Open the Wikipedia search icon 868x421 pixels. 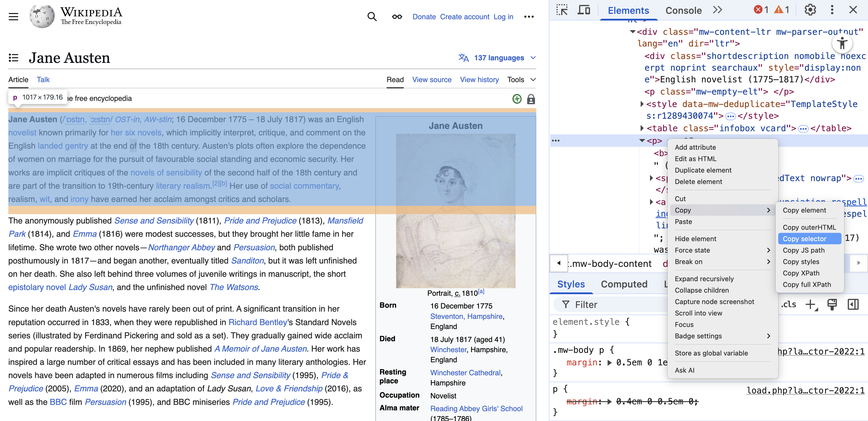click(x=372, y=17)
